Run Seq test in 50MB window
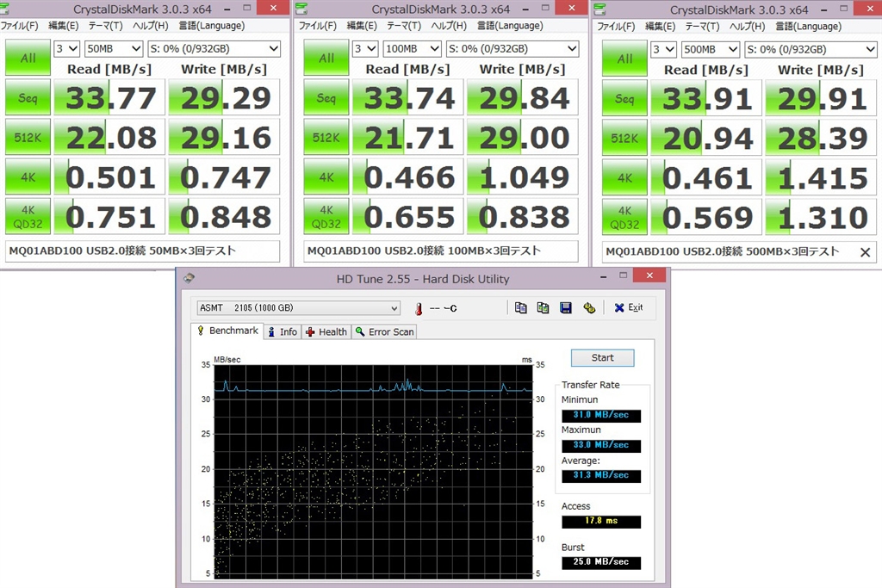 28,97
